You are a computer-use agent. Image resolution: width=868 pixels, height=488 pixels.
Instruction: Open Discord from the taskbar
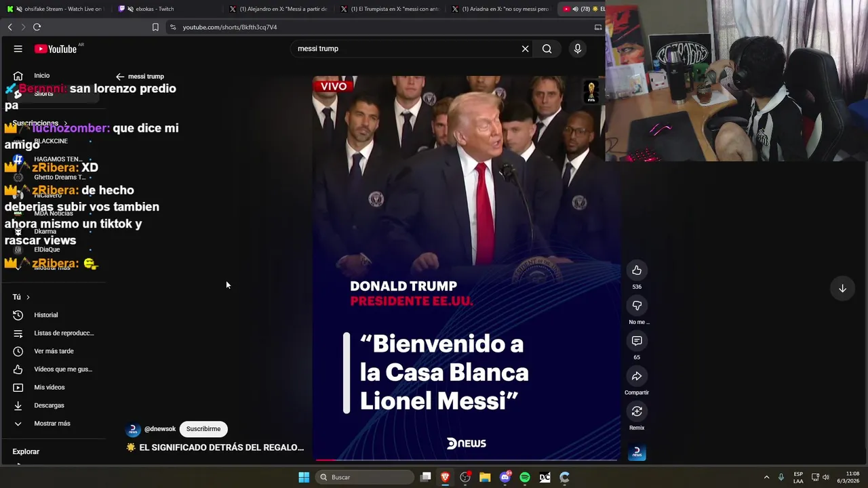pos(505,477)
